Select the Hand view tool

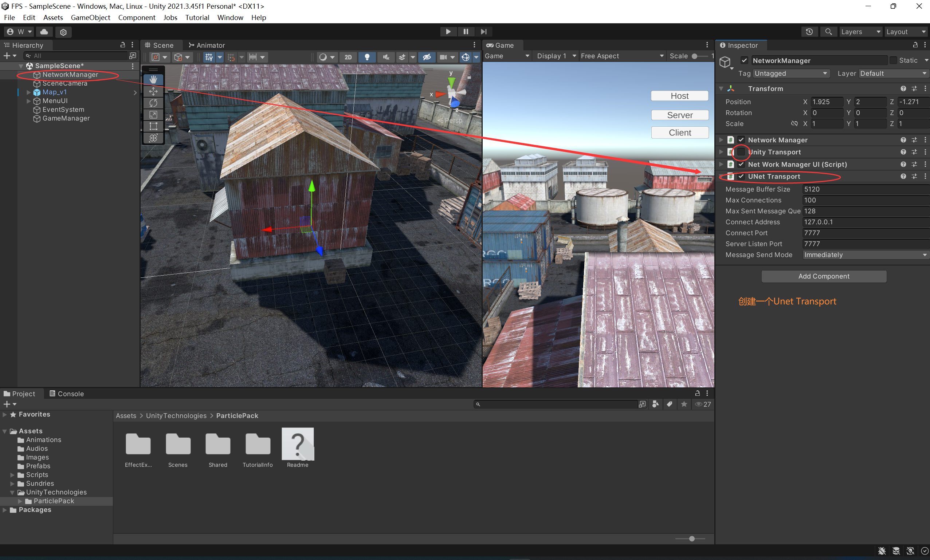[153, 80]
